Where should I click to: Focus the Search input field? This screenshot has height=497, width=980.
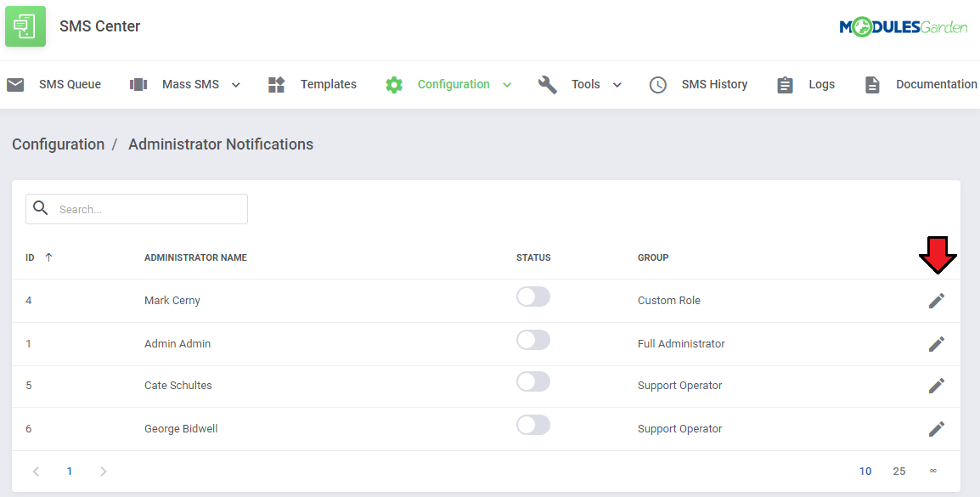click(136, 209)
